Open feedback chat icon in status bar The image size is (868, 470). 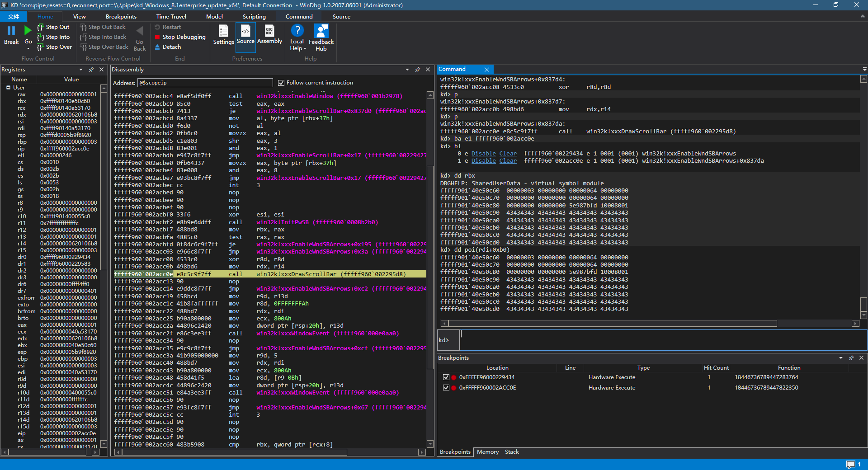tap(851, 465)
